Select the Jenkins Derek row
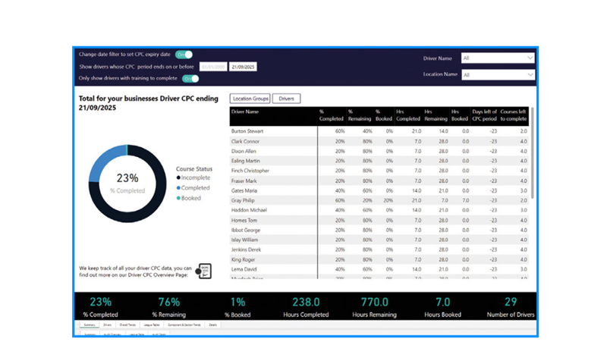Screen dimensions: 607x364 (379, 249)
